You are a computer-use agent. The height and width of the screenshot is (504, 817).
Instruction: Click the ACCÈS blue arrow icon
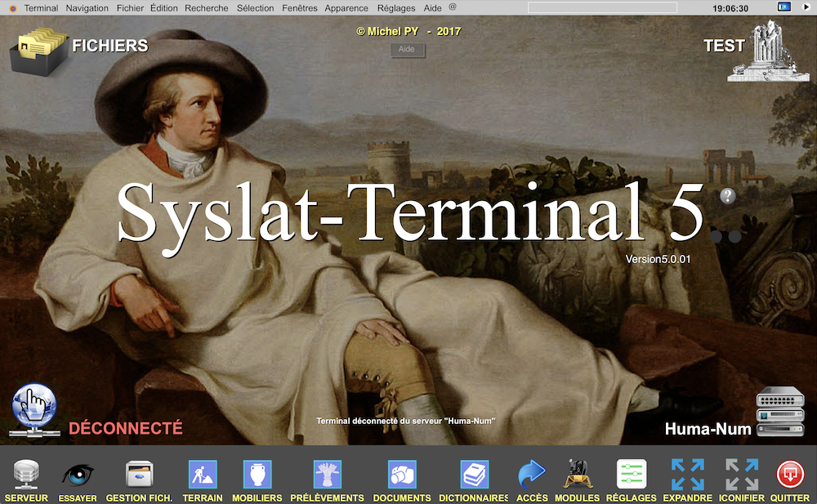[x=532, y=474]
